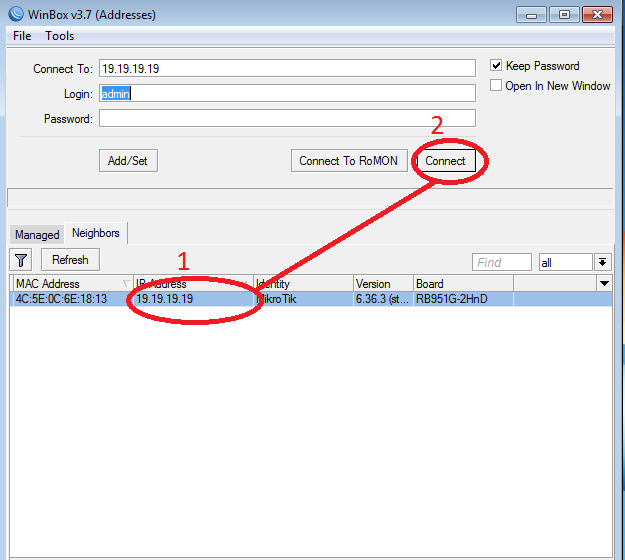The image size is (625, 560).
Task: Enable Open In New Window checkbox
Action: pos(495,85)
